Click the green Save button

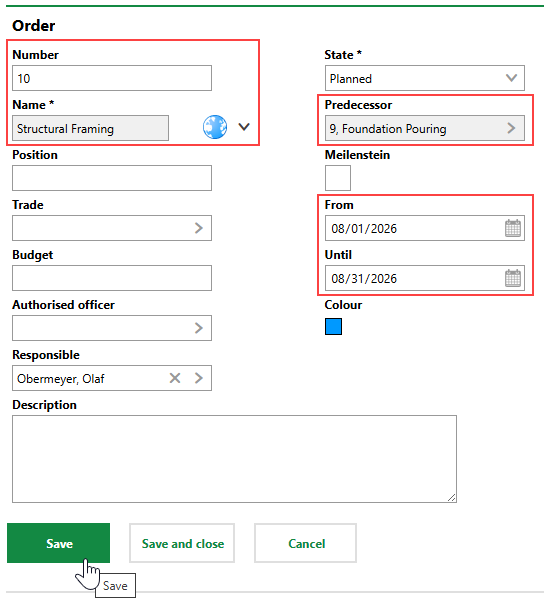point(58,543)
